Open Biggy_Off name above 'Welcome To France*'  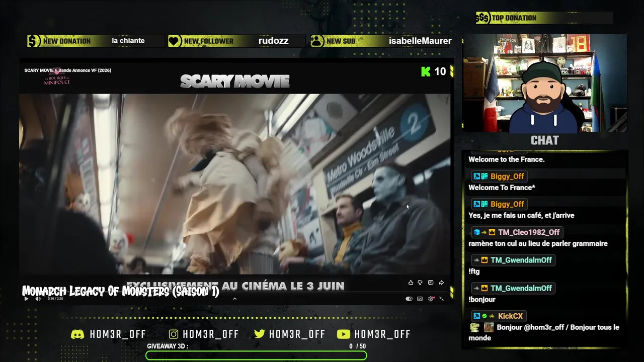click(x=507, y=176)
